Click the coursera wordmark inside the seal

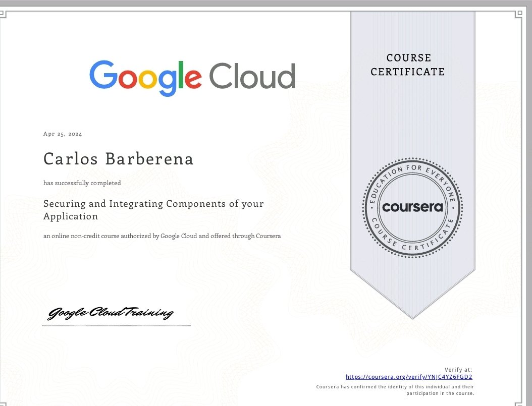413,208
